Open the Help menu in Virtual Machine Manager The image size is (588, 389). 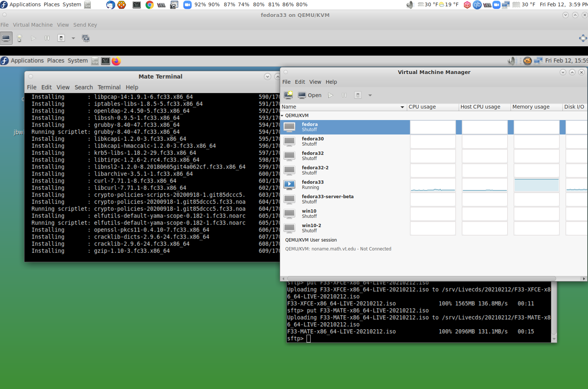click(331, 82)
